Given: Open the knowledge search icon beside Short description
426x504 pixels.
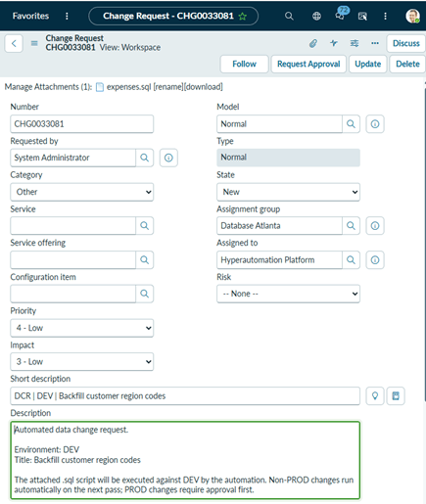Looking at the screenshot, I should [x=396, y=396].
